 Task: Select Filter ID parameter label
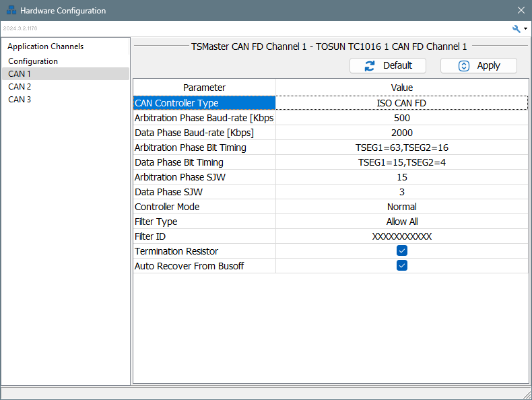[x=150, y=236]
